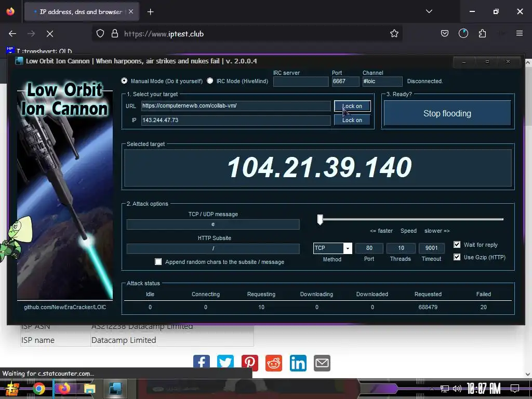
Task: Click the Lock on button beside URL
Action: 352,106
